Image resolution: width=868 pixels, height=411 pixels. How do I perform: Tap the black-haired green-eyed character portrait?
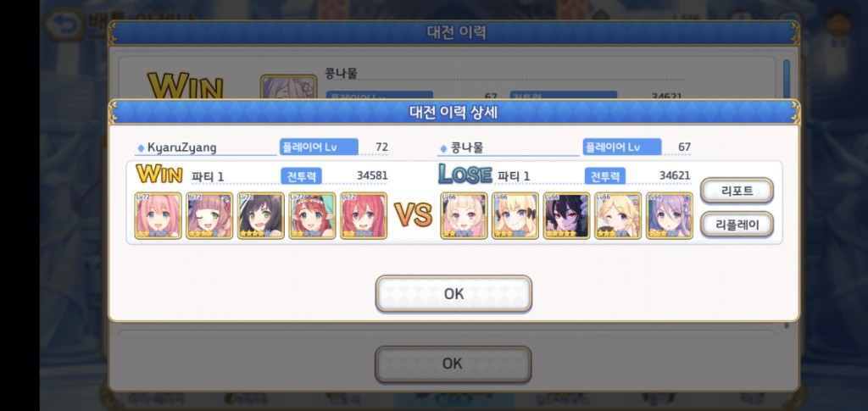click(261, 216)
